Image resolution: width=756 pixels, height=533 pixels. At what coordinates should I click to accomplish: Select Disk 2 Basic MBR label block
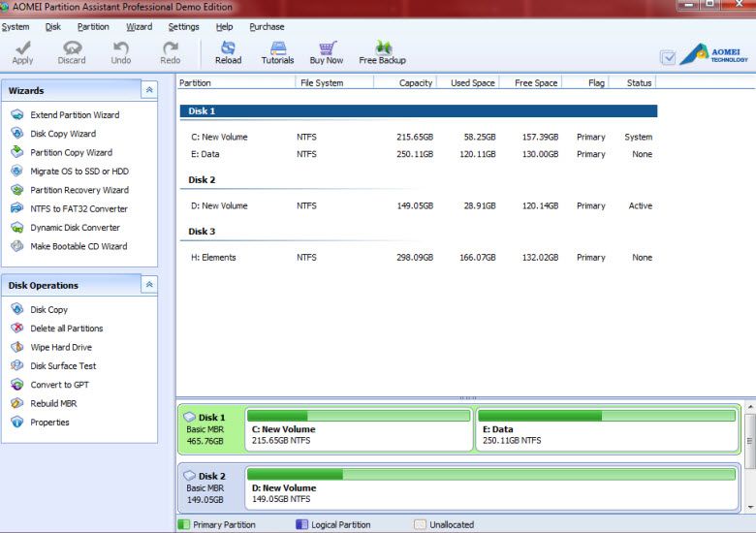pyautogui.click(x=210, y=487)
